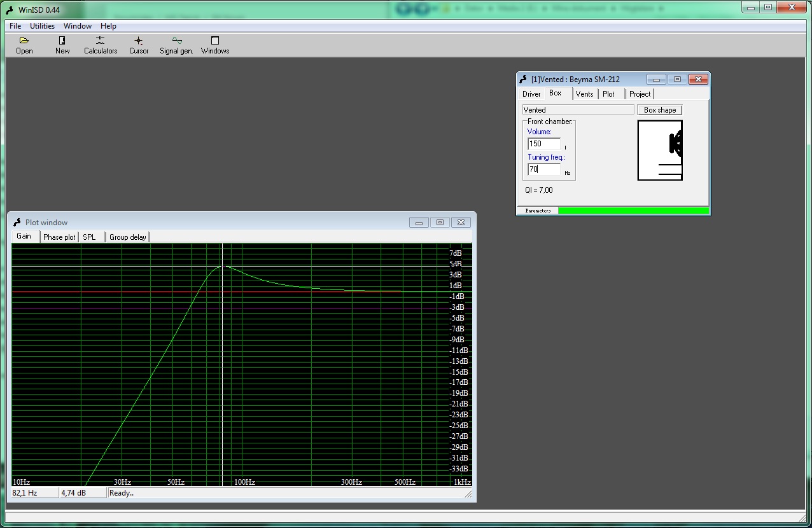
Task: Click the -33dB gain axis label
Action: (x=459, y=469)
